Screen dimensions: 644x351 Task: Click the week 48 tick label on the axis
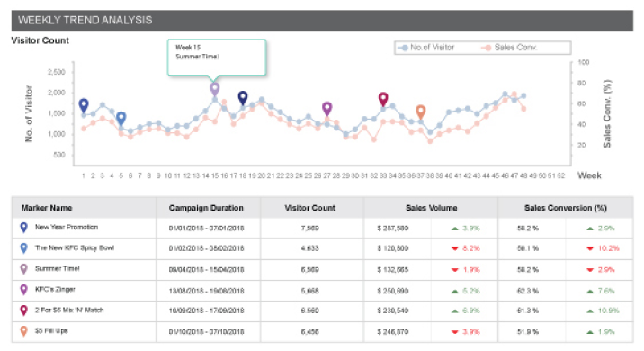click(523, 175)
